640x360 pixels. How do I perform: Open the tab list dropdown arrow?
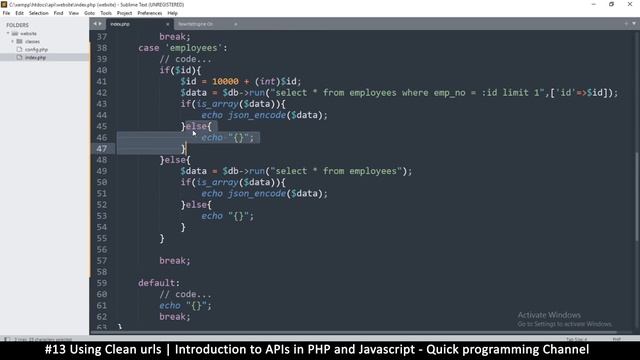[x=634, y=24]
